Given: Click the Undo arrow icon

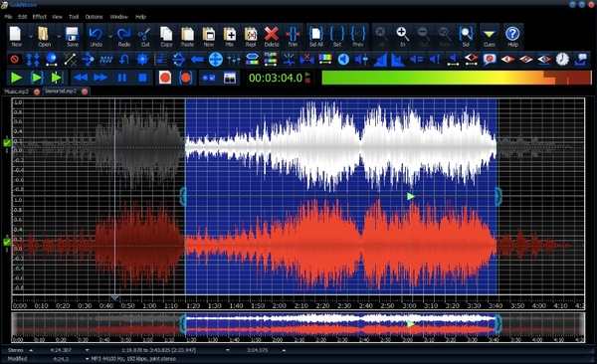Looking at the screenshot, I should tap(96, 34).
